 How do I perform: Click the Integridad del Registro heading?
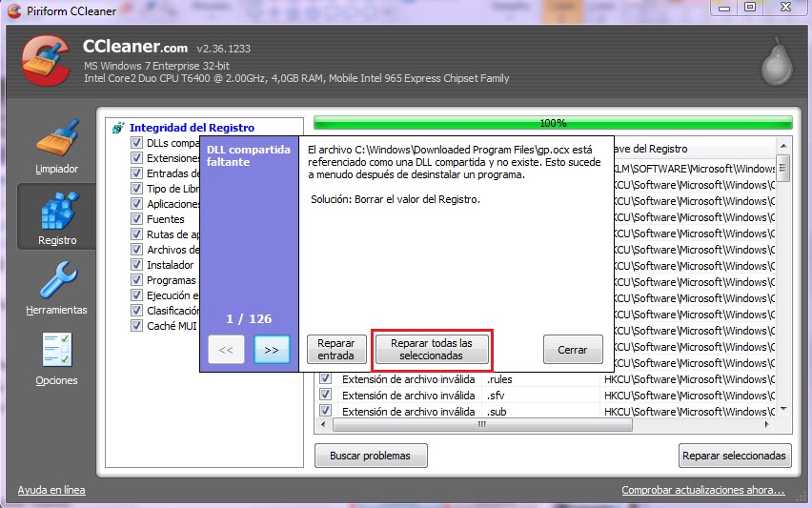pyautogui.click(x=192, y=128)
